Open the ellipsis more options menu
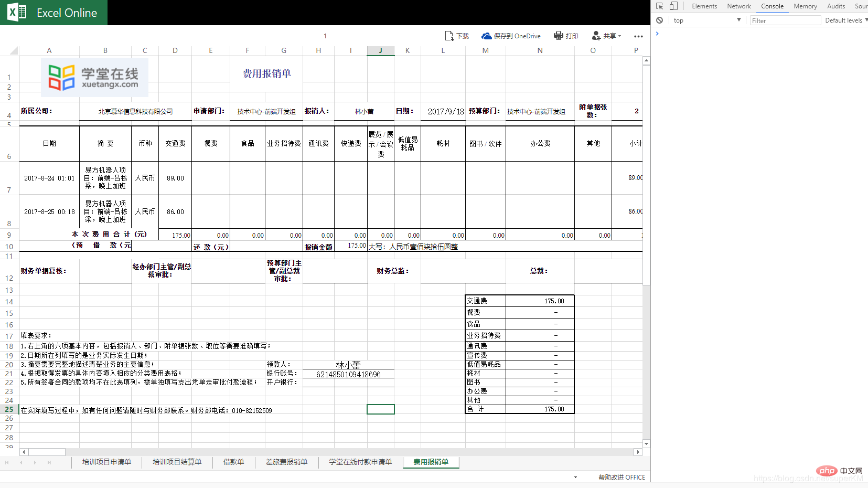The image size is (868, 488). coord(638,36)
